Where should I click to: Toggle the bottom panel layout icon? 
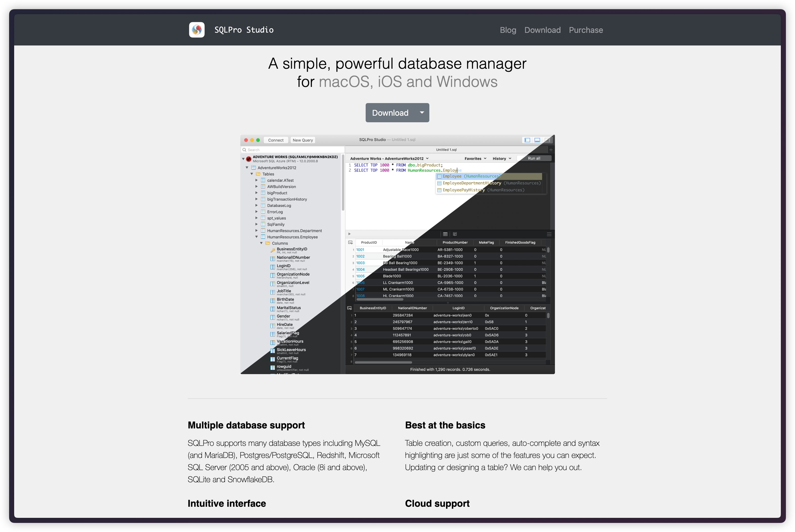[x=537, y=140]
